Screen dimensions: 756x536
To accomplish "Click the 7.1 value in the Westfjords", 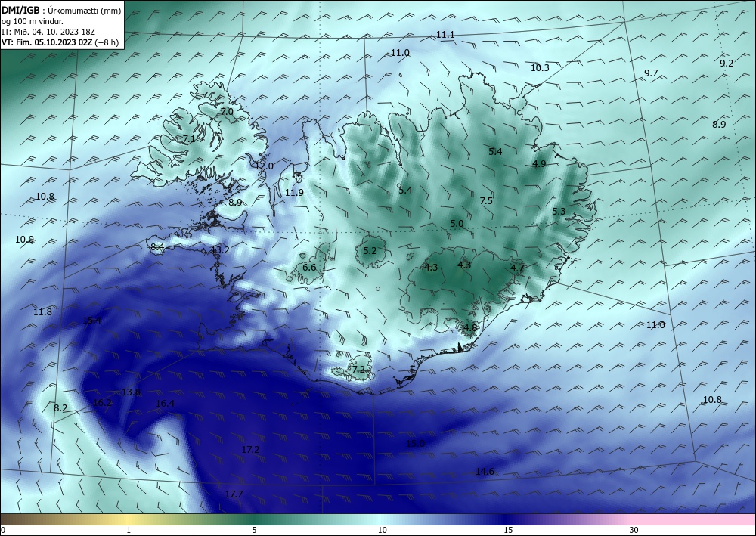I will 189,139.
